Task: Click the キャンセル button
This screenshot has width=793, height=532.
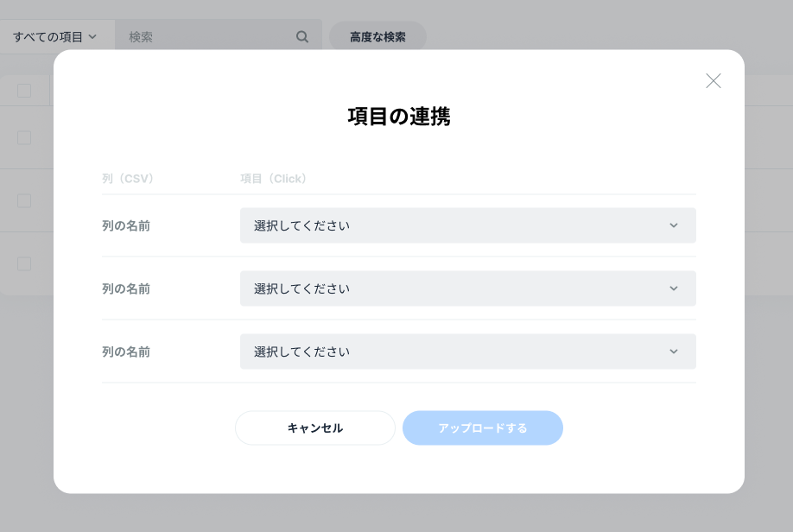Action: [x=315, y=427]
